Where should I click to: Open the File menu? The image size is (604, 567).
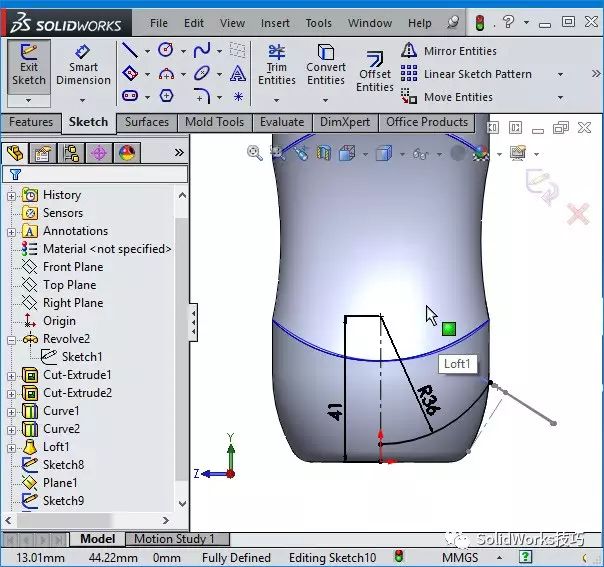click(x=159, y=23)
